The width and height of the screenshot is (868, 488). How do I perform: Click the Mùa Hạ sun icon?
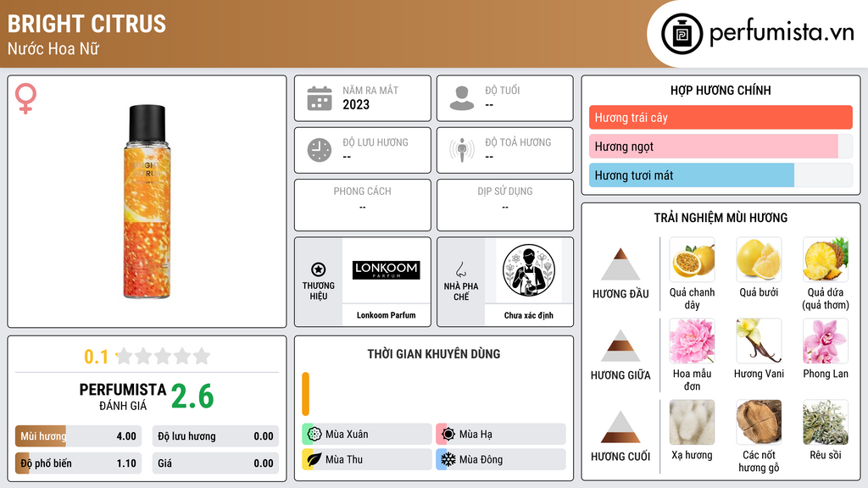click(448, 434)
